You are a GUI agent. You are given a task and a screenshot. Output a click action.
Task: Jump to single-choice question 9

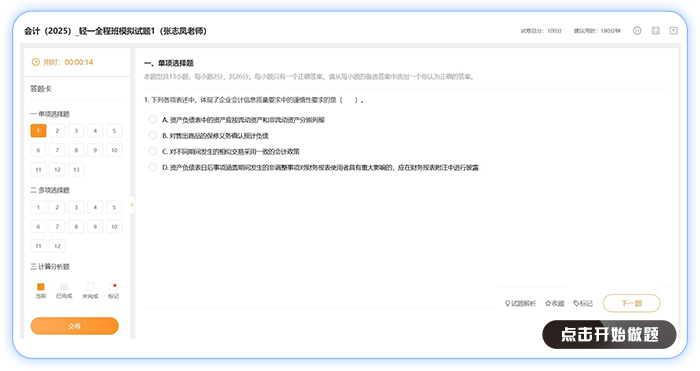[x=95, y=150]
